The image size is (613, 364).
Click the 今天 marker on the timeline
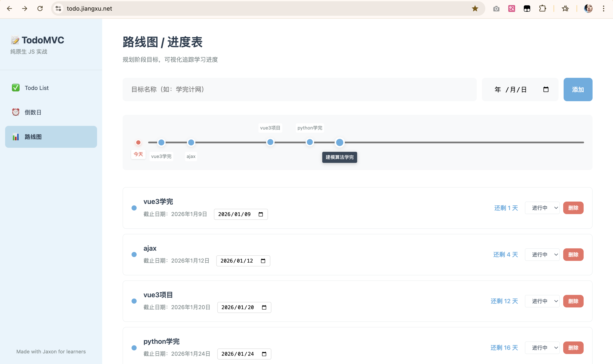pyautogui.click(x=138, y=142)
